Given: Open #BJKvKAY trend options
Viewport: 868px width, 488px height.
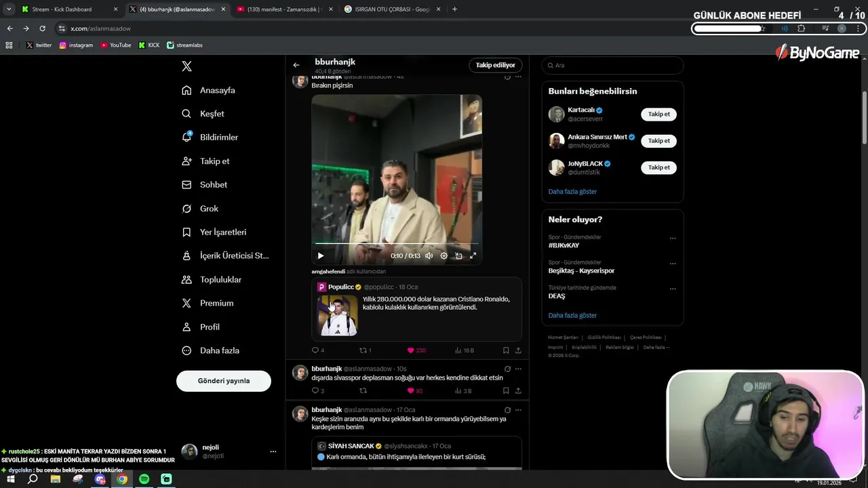Looking at the screenshot, I should click(x=673, y=239).
